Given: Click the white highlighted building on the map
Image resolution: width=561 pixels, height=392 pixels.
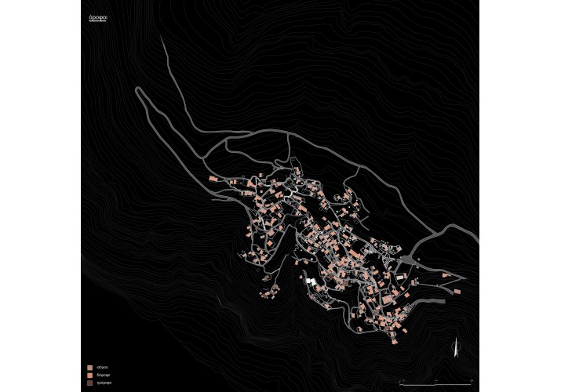Looking at the screenshot, I should click(x=310, y=281).
